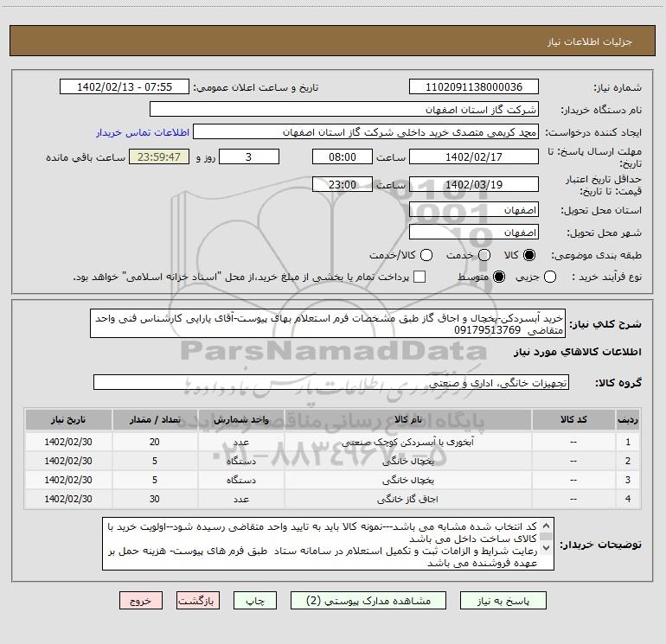Choose the متوسط purchase type radio
The width and height of the screenshot is (666, 644).
[499, 277]
